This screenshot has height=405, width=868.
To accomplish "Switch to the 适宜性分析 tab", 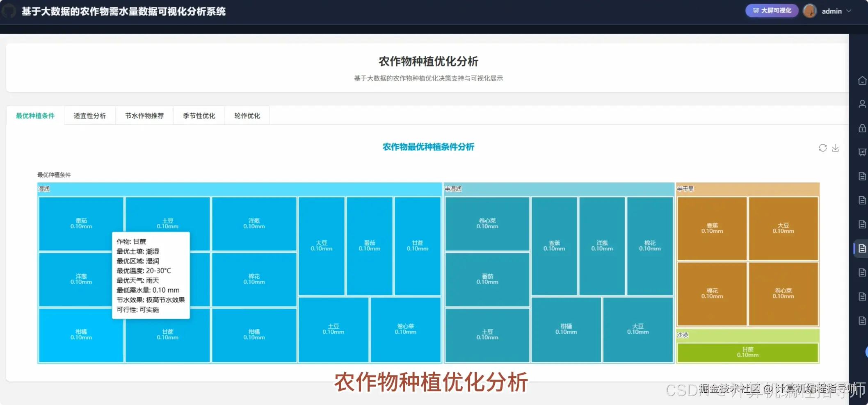I will (x=90, y=116).
